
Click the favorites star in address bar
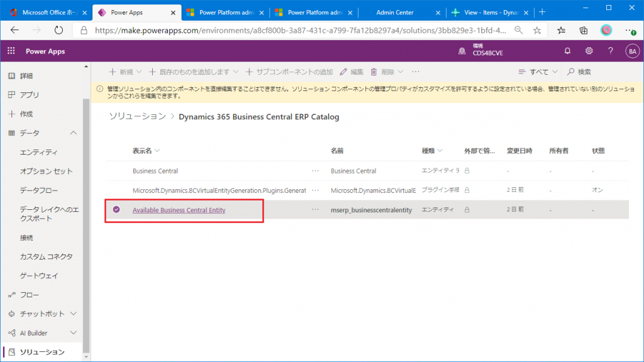[536, 30]
